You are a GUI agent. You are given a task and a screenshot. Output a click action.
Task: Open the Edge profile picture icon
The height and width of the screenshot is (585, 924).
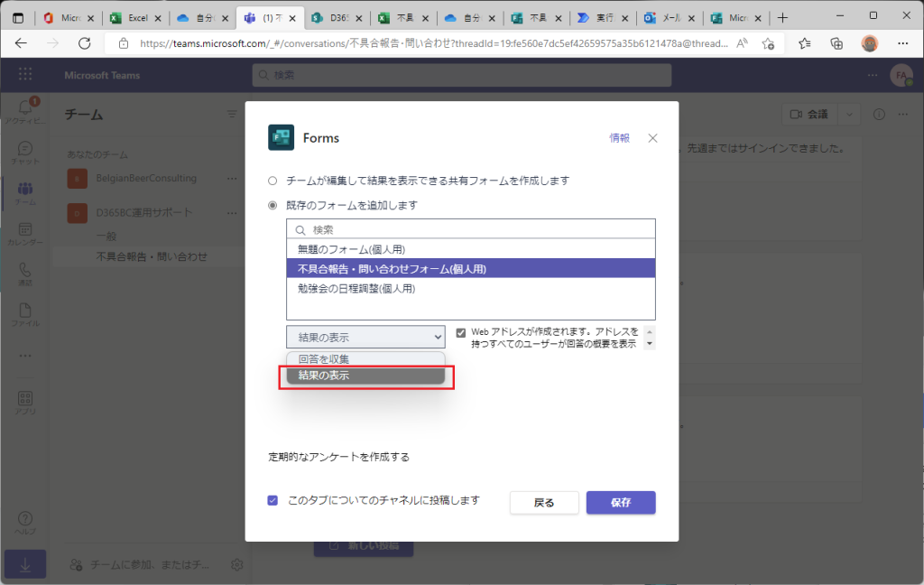869,43
